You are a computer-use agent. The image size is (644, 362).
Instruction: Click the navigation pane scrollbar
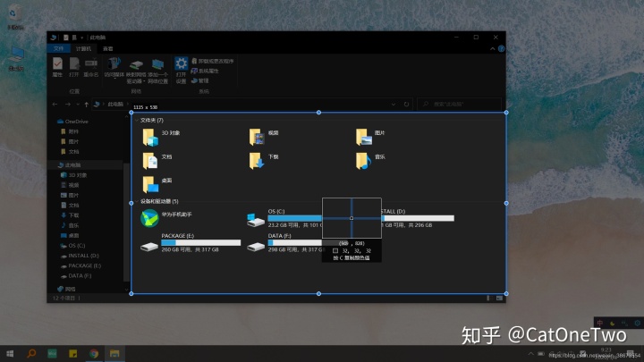[x=126, y=222]
